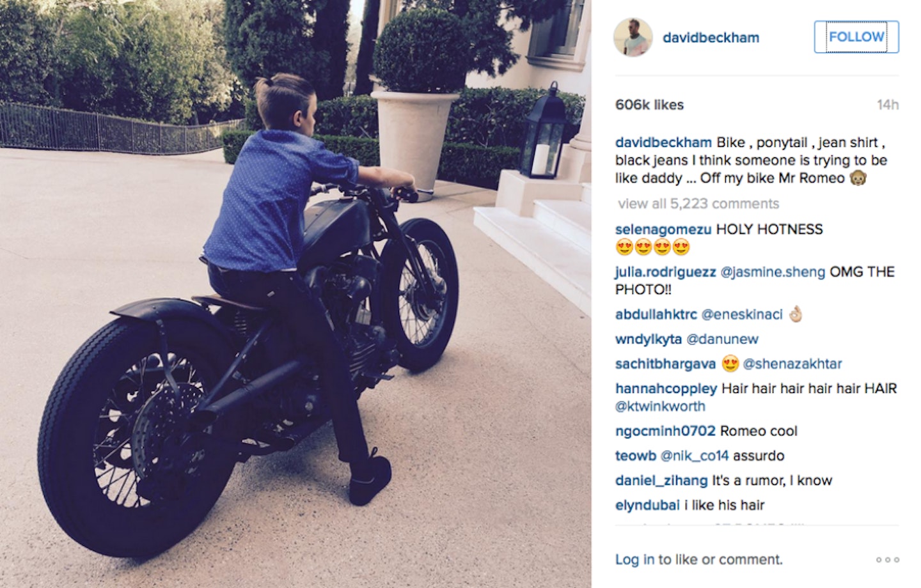Open davidbeckham username in header
921x588 pixels.
[711, 38]
